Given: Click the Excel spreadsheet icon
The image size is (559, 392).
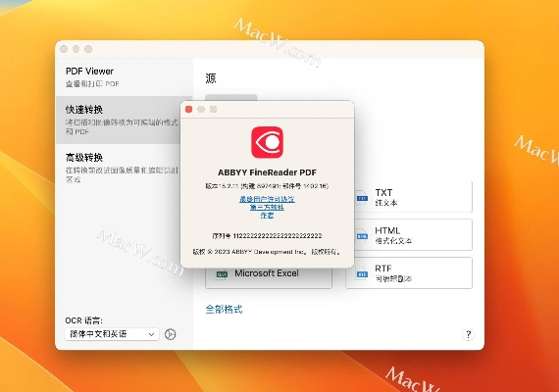Looking at the screenshot, I should point(222,274).
